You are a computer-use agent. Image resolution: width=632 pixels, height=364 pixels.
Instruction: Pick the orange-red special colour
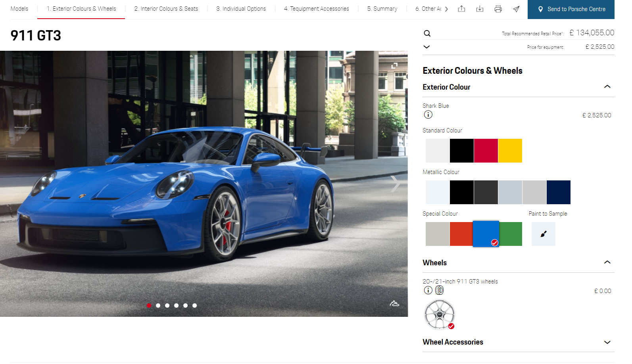pyautogui.click(x=461, y=234)
